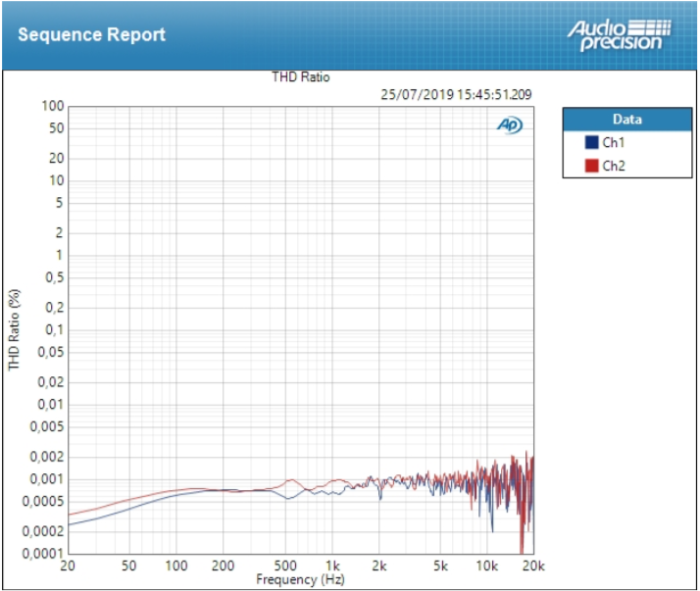Click the 500 tick on frequency axis
The width and height of the screenshot is (700, 591).
tap(286, 566)
